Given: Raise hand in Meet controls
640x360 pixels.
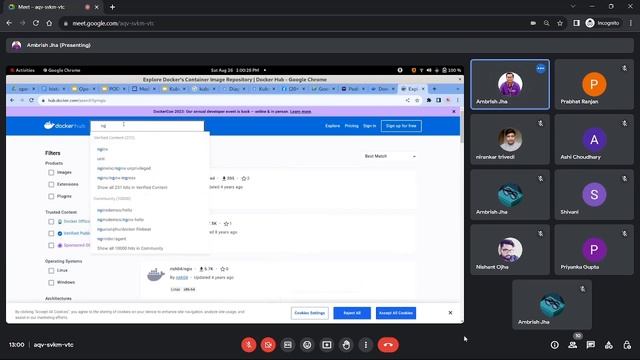Looking at the screenshot, I should click(347, 345).
